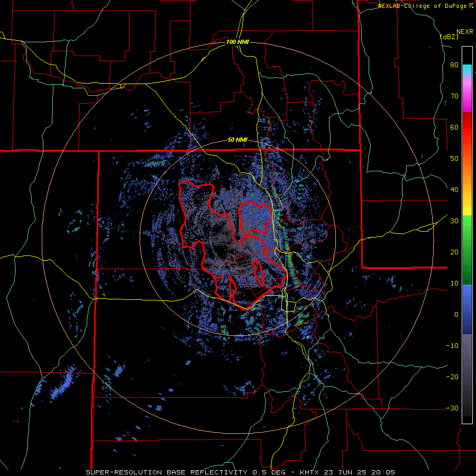The height and width of the screenshot is (476, 476).
Task: Click the NEXLAB-College of DuPage watermark text
Action: point(425,6)
